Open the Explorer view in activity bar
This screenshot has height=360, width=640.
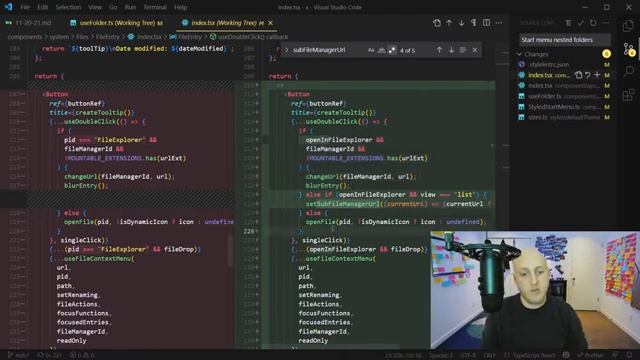pyautogui.click(x=628, y=26)
